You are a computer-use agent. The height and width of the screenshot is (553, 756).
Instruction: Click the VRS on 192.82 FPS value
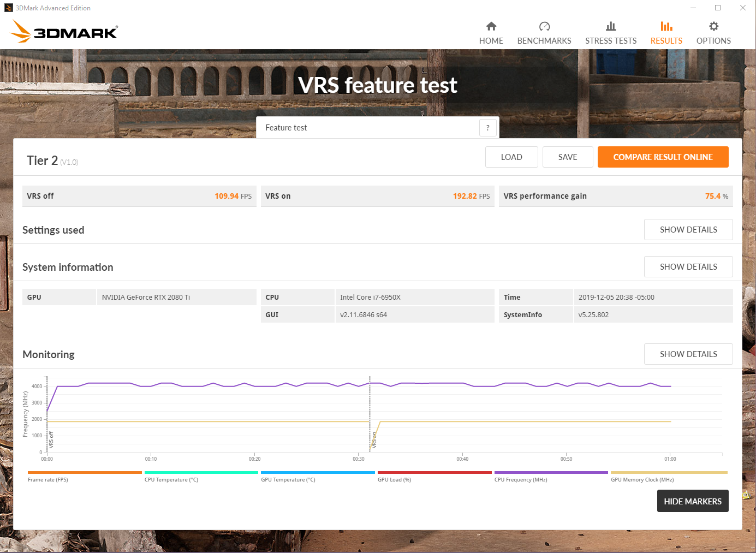471,196
